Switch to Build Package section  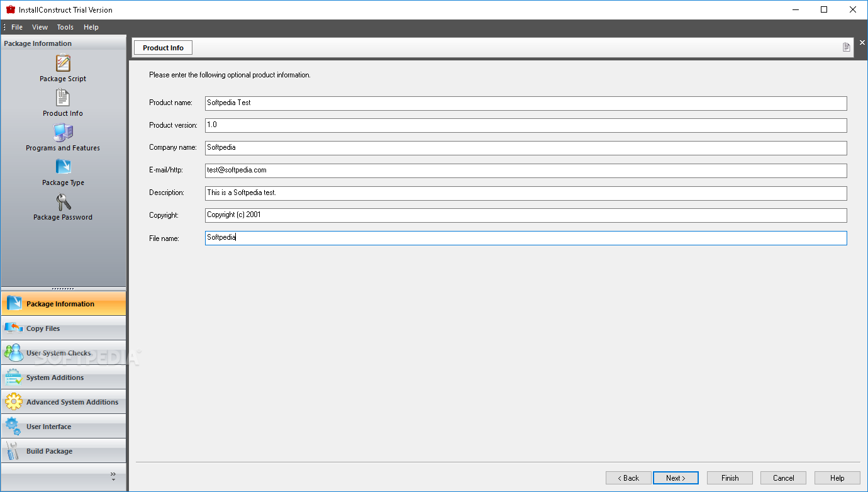tap(64, 451)
